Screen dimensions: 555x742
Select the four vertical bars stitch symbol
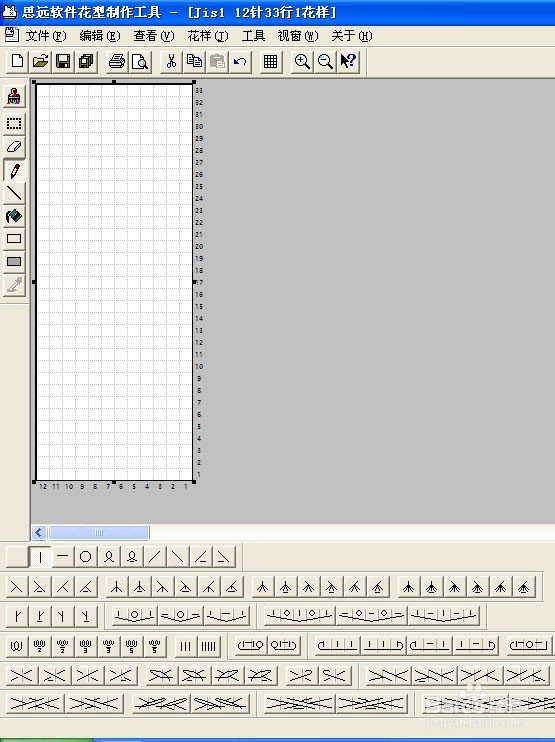(209, 646)
